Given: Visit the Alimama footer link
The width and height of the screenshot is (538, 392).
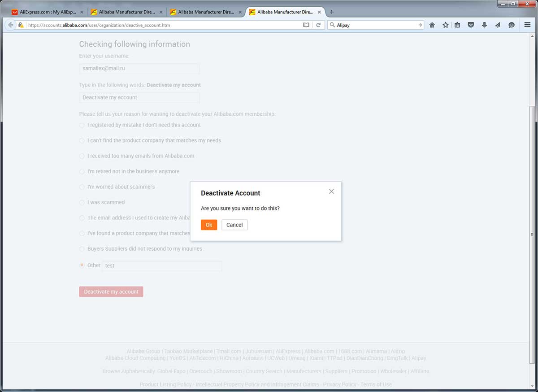Looking at the screenshot, I should [x=376, y=351].
